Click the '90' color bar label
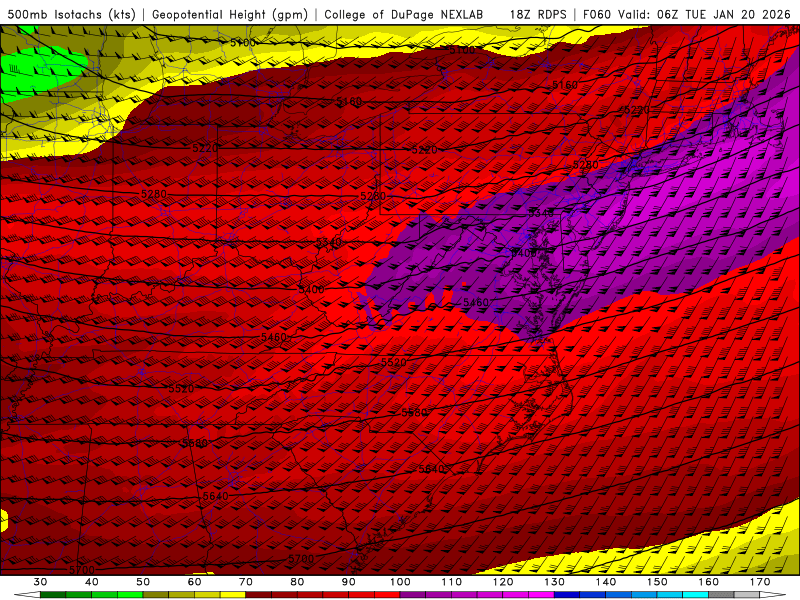The image size is (800, 600). point(348,582)
